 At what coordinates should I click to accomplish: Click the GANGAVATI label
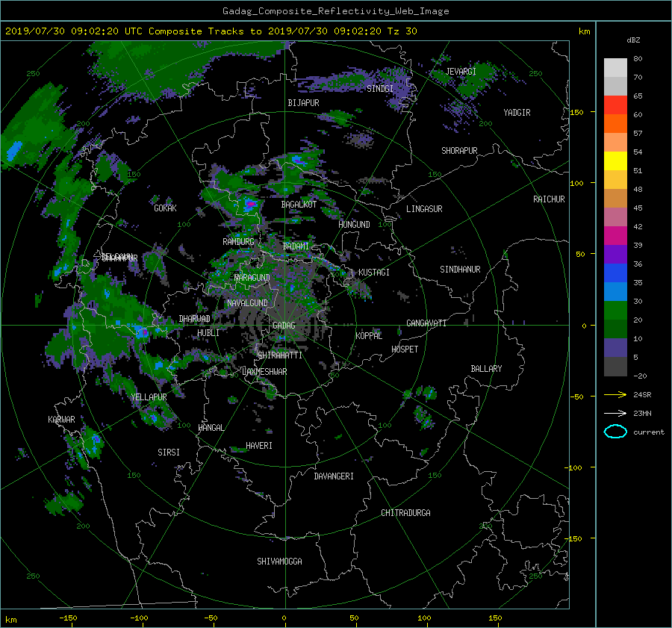pos(426,323)
